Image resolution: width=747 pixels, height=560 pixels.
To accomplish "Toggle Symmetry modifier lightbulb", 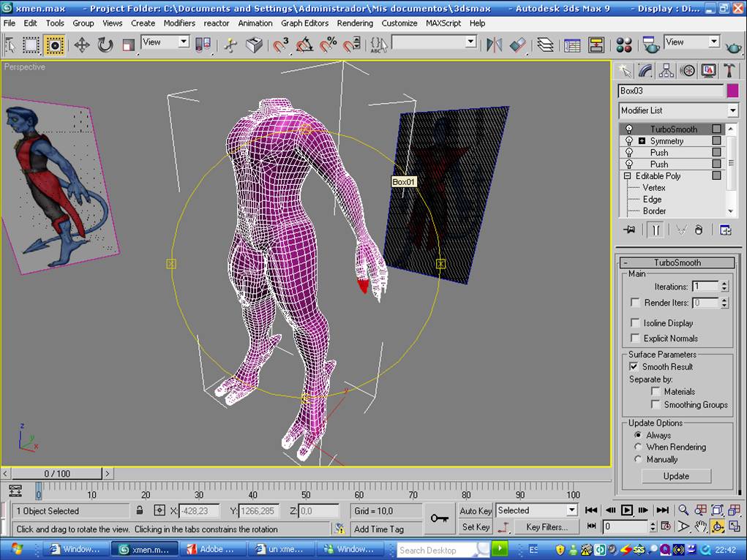I will click(629, 141).
